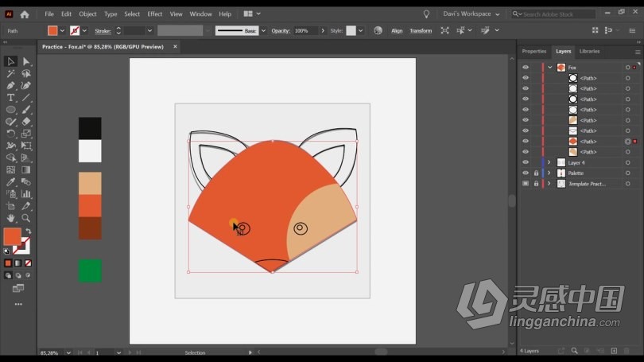
Task: Swap fill and stroke colors
Action: (29, 232)
